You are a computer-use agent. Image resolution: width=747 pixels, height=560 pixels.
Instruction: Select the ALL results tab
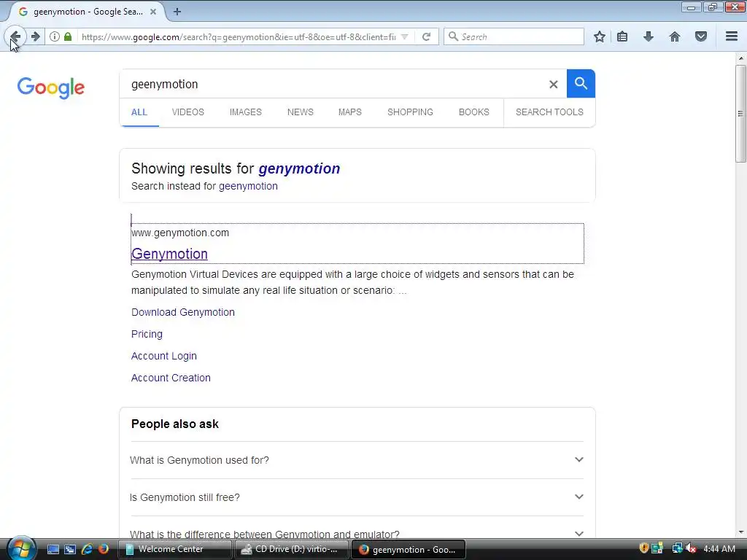[x=139, y=112]
